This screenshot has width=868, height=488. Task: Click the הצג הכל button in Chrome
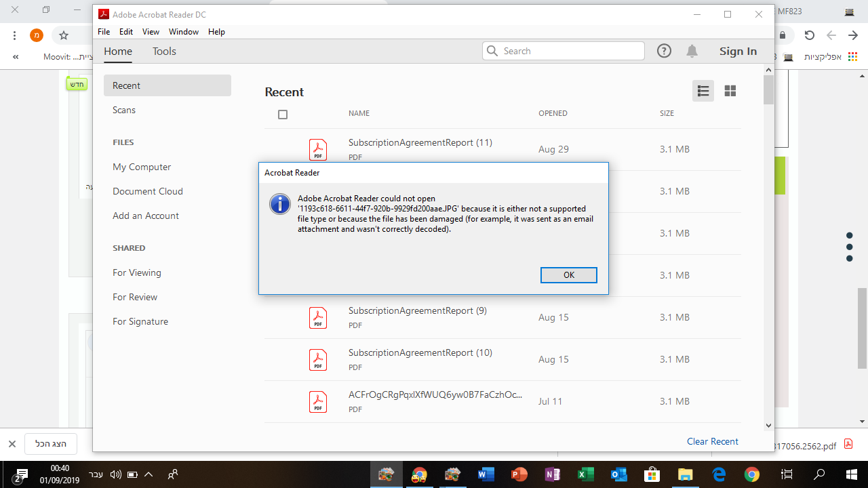[x=51, y=444]
